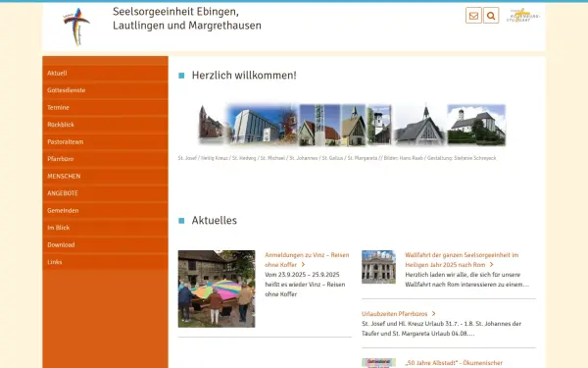
Task: Open Pastoralteam menu entry
Action: pyautogui.click(x=106, y=142)
